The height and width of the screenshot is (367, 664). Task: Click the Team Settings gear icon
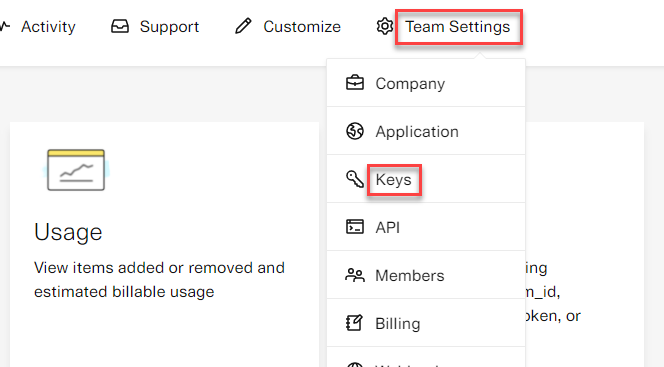(385, 26)
